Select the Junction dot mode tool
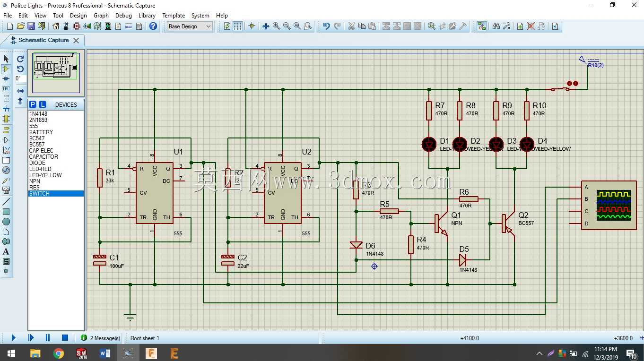Viewport: 644px width, 361px height. click(6, 79)
